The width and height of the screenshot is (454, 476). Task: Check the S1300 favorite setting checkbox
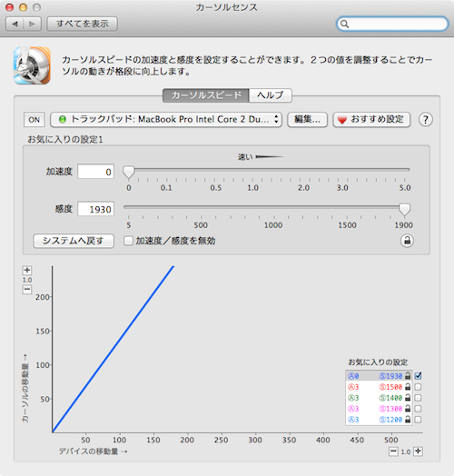[x=418, y=409]
